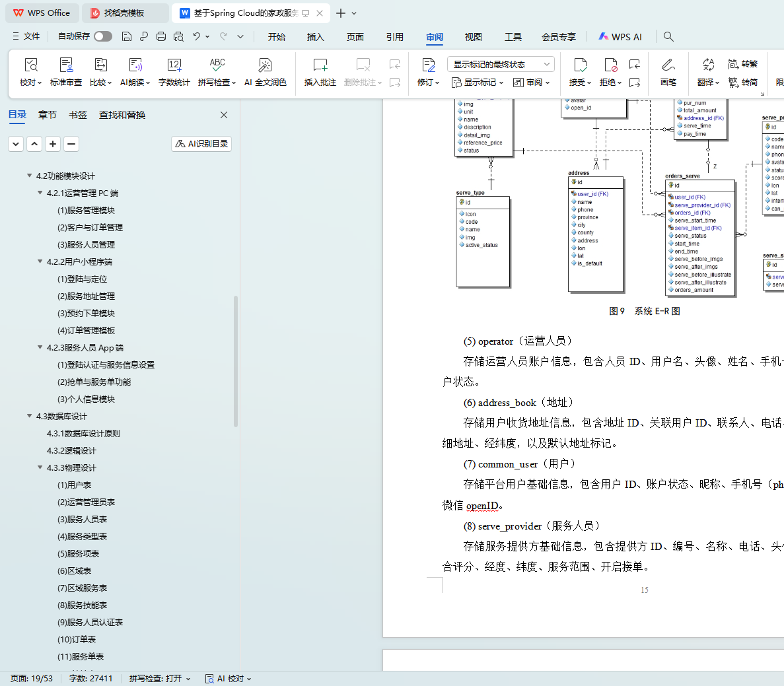Viewport: 784px width, 686px height.
Task: Jump to previous change icon
Action: click(x=635, y=64)
